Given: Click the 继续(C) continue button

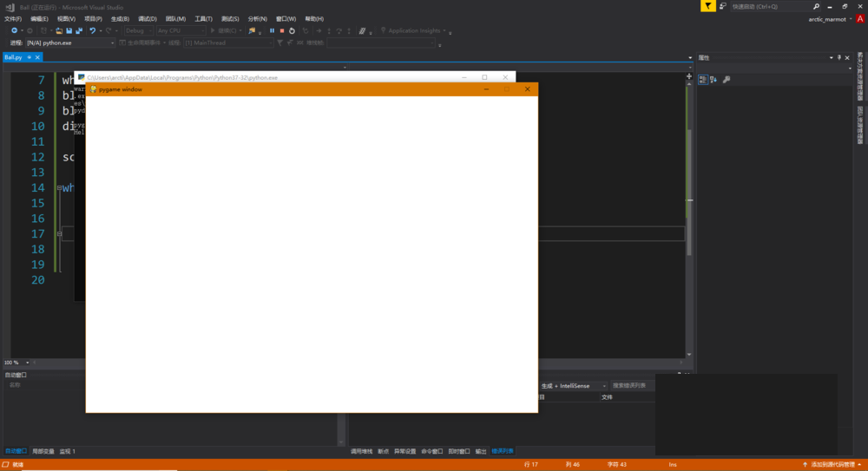Looking at the screenshot, I should click(x=226, y=31).
